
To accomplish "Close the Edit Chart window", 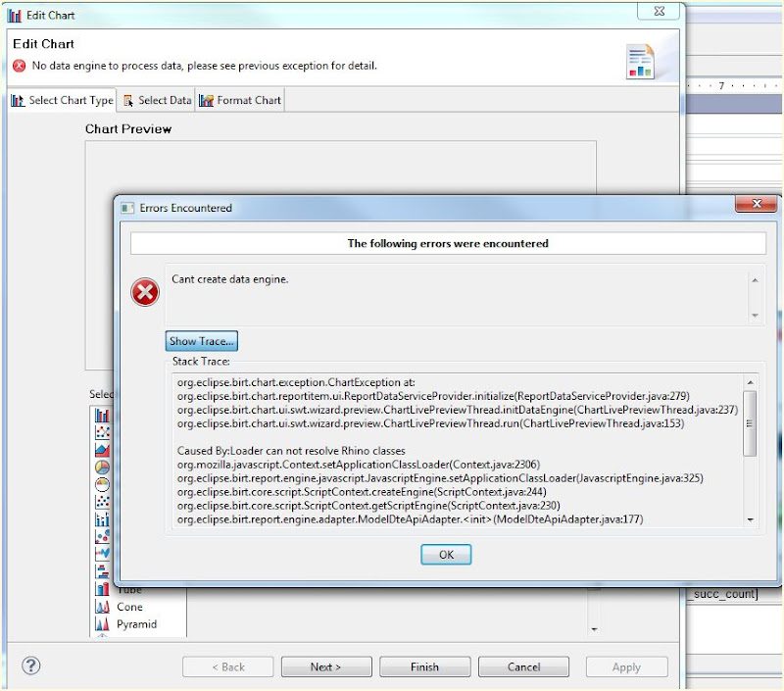I will pos(659,12).
